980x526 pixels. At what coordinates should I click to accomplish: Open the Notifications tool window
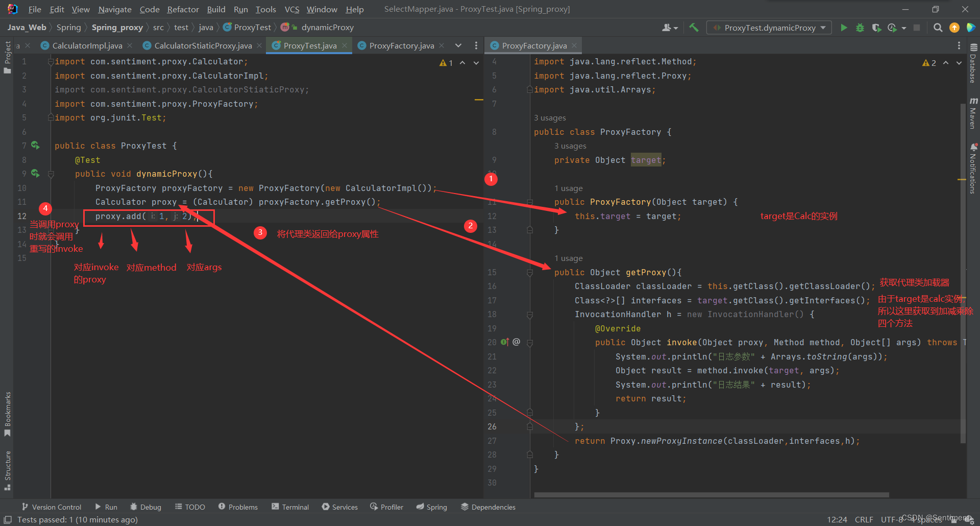(x=973, y=169)
